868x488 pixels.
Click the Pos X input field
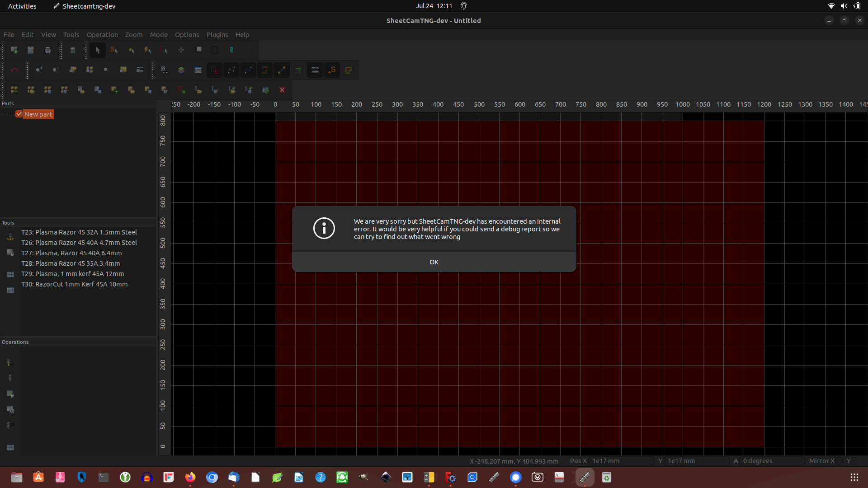click(x=622, y=461)
